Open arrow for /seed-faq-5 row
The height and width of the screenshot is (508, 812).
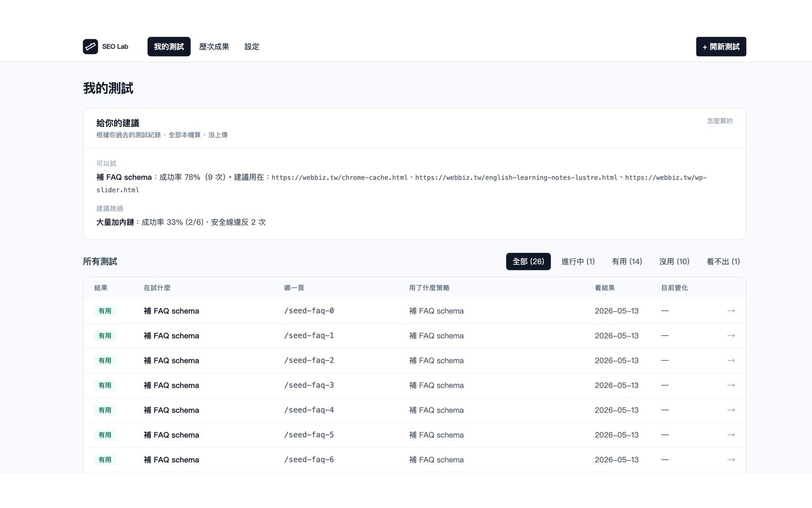pos(731,434)
